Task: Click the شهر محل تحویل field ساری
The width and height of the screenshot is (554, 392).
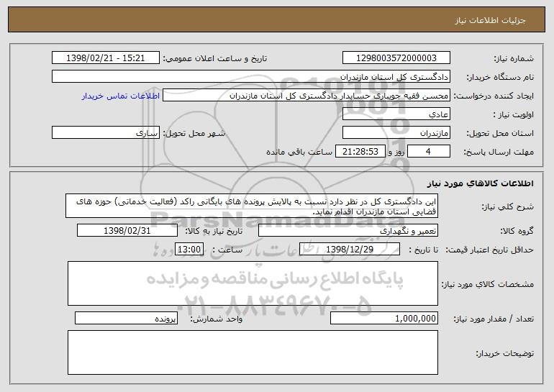Action: tap(106, 133)
